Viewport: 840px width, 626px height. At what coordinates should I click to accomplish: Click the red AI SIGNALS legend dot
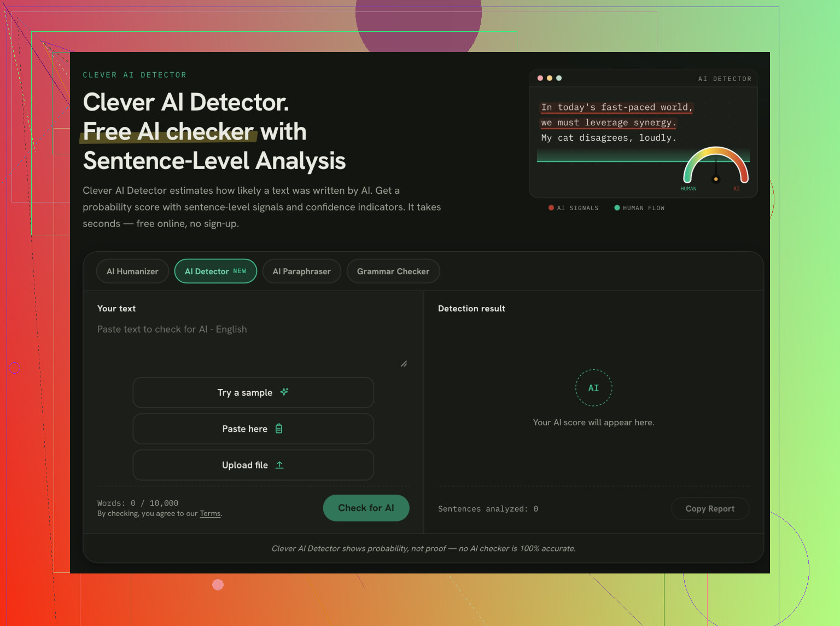pos(551,208)
